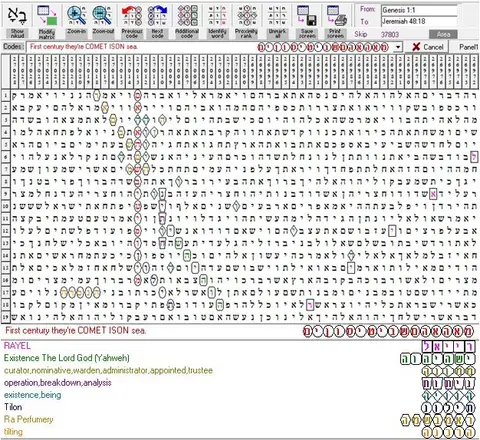Click the Show nikud icon
Viewport: 480px width, 440px height.
pyautogui.click(x=17, y=15)
